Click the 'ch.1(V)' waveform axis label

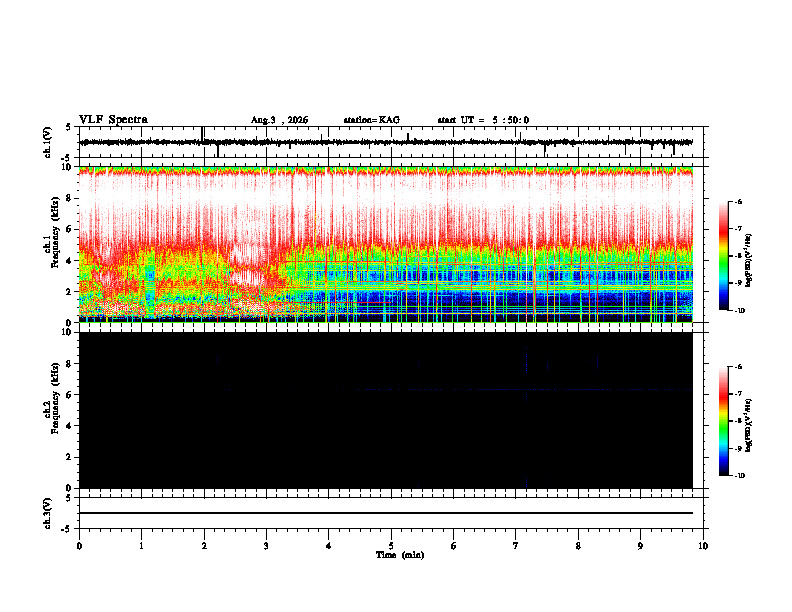(48, 142)
